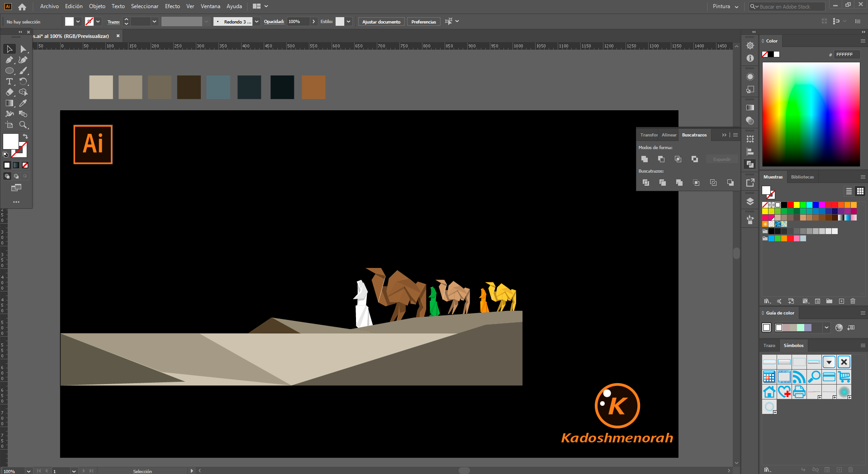Click the Illustrator home icon

22,6
